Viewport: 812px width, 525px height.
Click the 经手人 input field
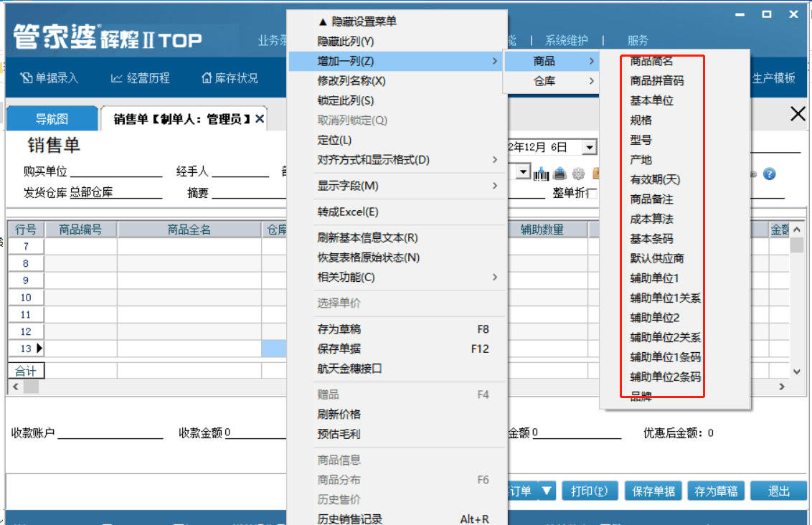click(240, 171)
